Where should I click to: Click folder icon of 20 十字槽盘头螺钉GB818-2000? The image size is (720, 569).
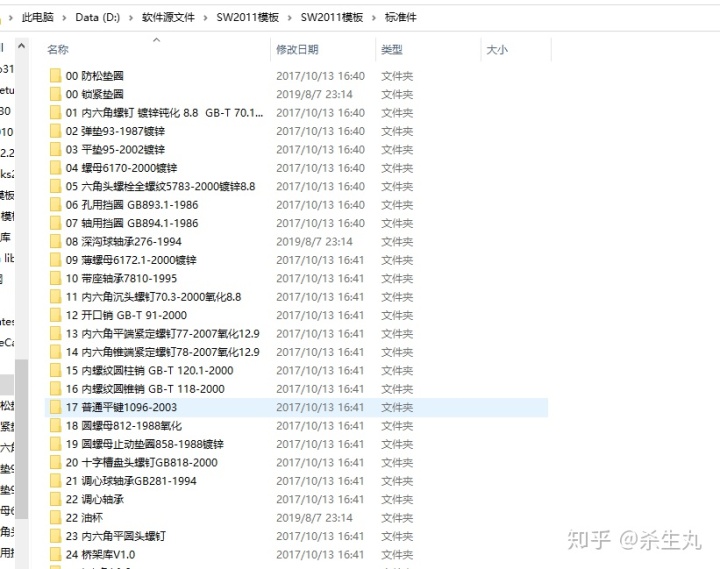tap(55, 462)
